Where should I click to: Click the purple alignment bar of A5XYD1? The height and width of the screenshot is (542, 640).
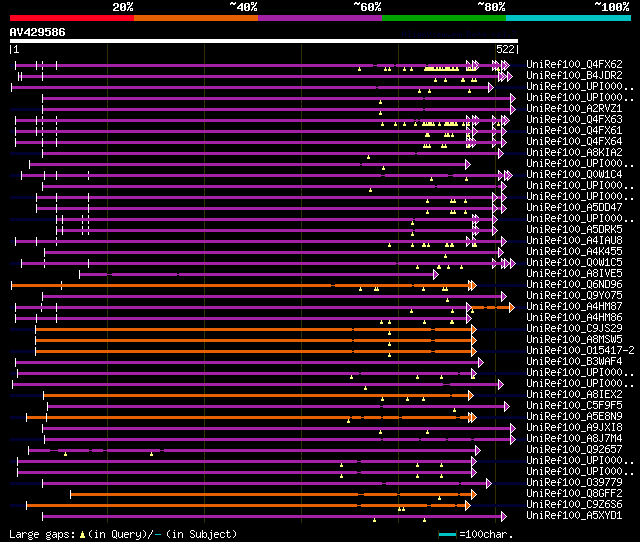pos(274,517)
